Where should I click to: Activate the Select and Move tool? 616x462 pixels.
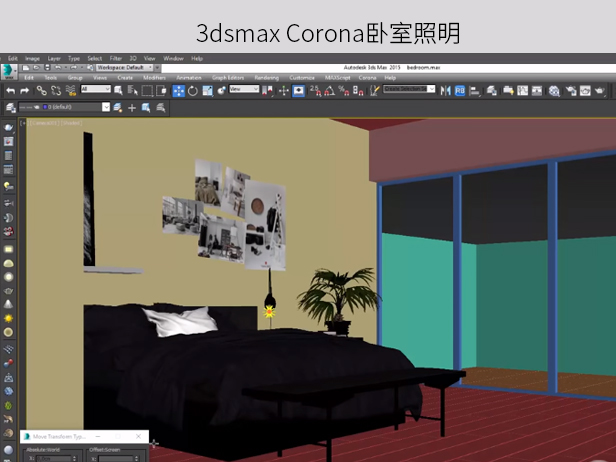click(179, 90)
